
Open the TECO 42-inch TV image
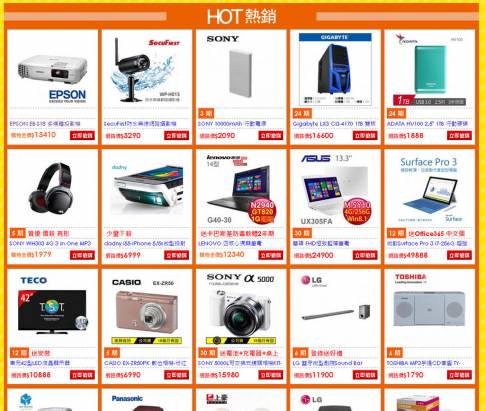click(x=52, y=309)
